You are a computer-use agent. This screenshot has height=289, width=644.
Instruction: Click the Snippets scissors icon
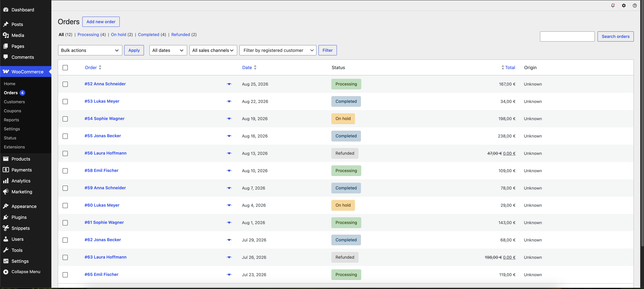click(x=6, y=228)
